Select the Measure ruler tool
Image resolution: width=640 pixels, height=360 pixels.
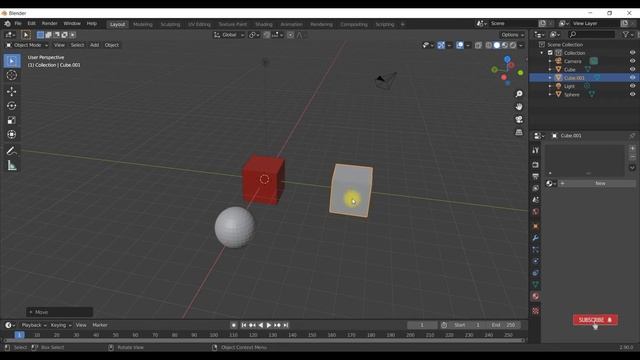12,165
